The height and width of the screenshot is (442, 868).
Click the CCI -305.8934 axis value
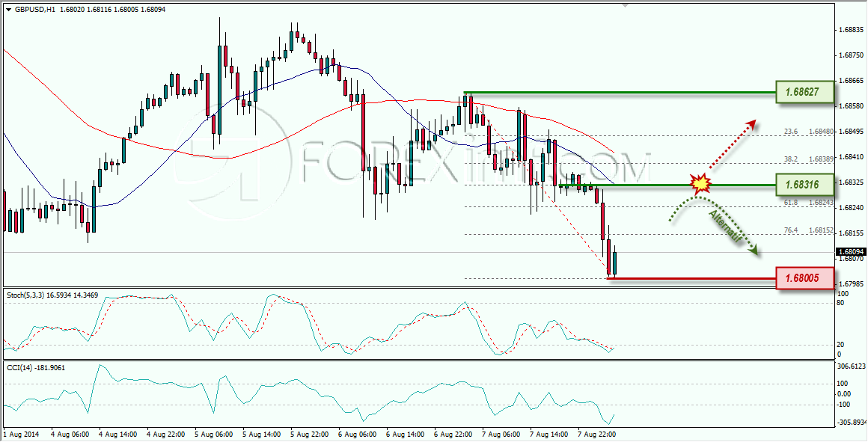pyautogui.click(x=852, y=423)
